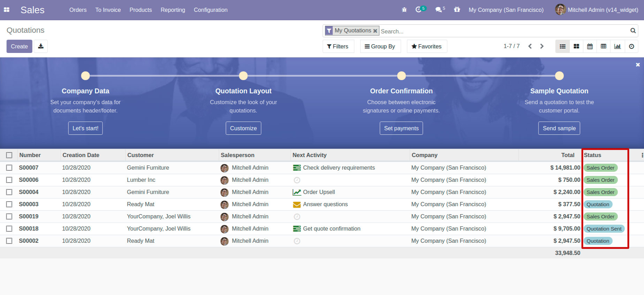Click the Set payments button
This screenshot has height=295, width=644.
(401, 128)
